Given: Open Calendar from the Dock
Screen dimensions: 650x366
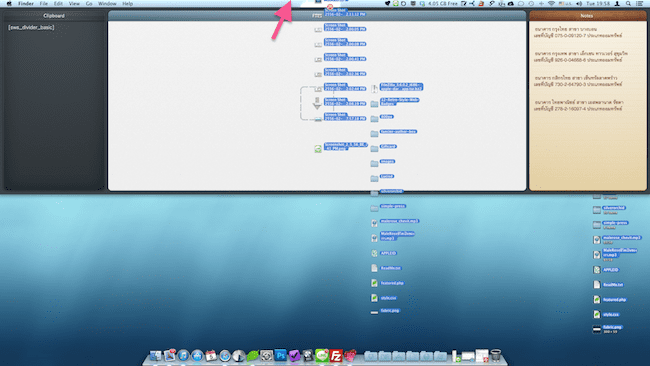Looking at the screenshot, I should pyautogui.click(x=211, y=356).
